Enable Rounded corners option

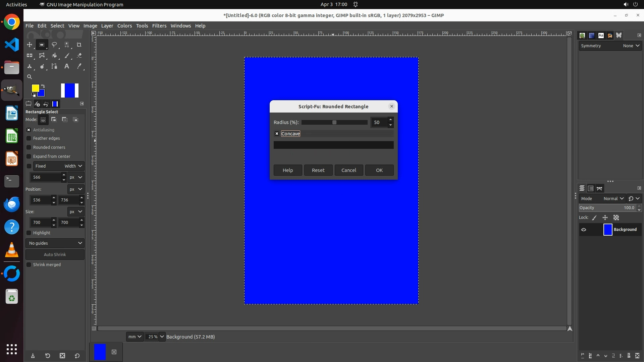pyautogui.click(x=29, y=147)
